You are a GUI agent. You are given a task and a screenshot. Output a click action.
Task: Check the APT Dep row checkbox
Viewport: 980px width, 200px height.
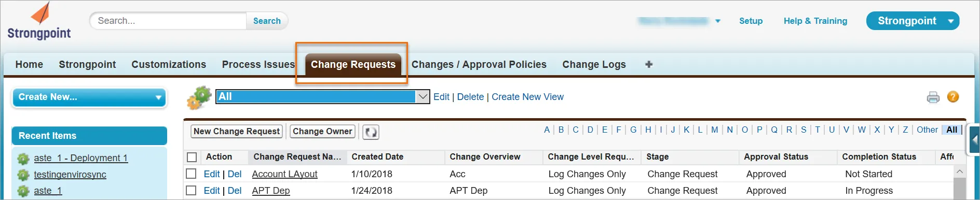click(x=191, y=190)
